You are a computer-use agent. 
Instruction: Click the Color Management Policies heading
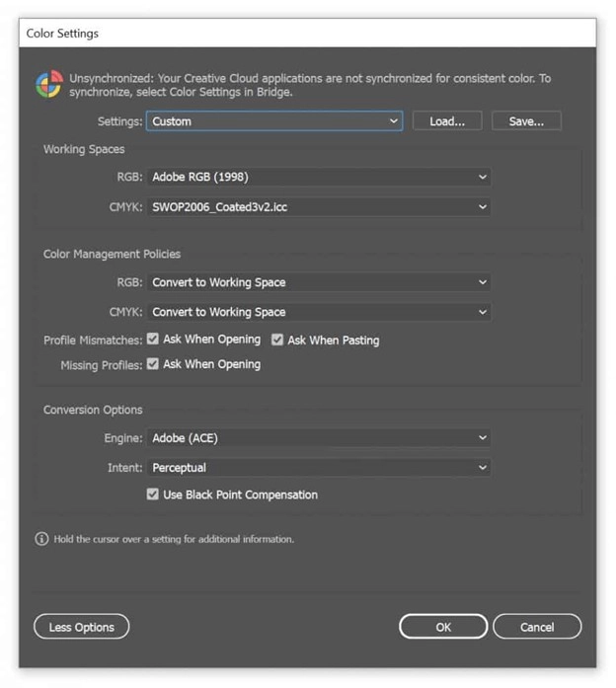coord(112,254)
